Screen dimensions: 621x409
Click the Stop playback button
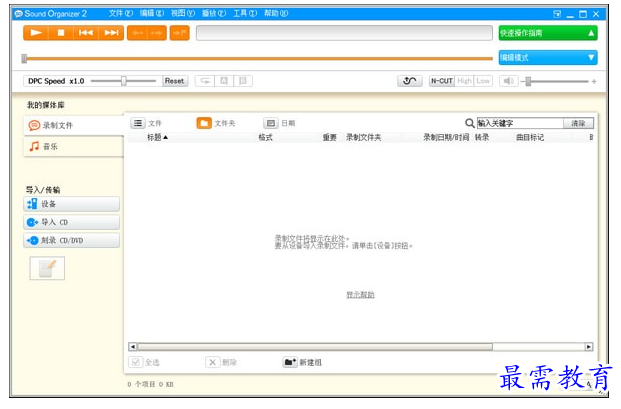[60, 33]
